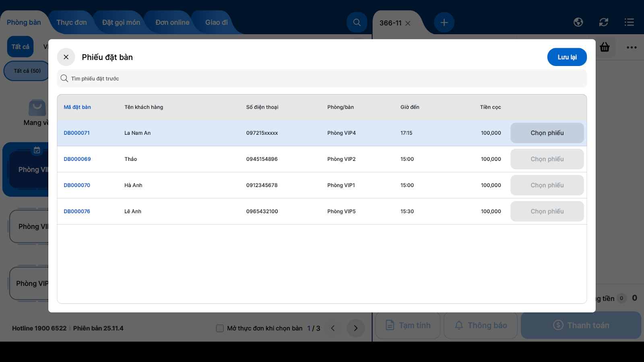Screen dimensions: 644x362
Task: Switch to the Thực đơn tab
Action: tap(72, 23)
